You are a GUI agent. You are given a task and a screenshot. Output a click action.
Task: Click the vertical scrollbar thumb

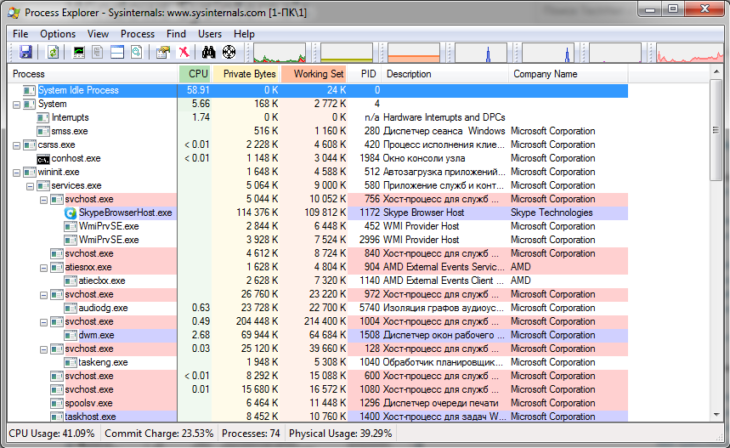pos(716,130)
